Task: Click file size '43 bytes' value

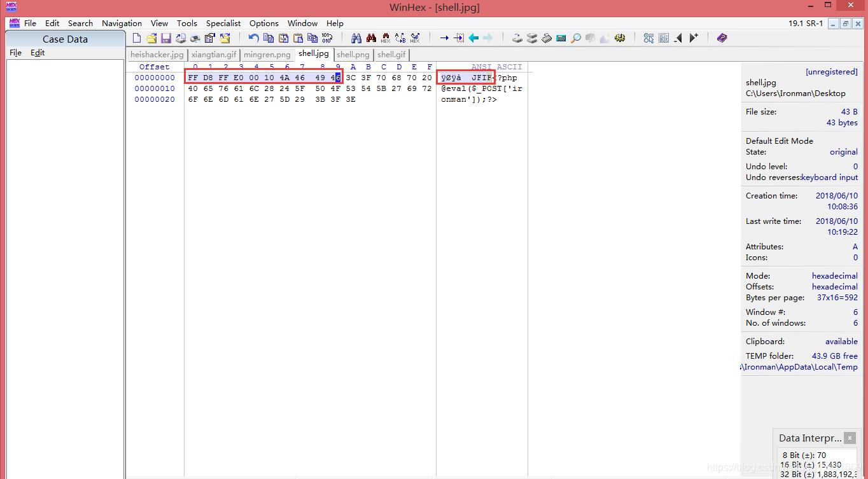Action: click(x=842, y=123)
